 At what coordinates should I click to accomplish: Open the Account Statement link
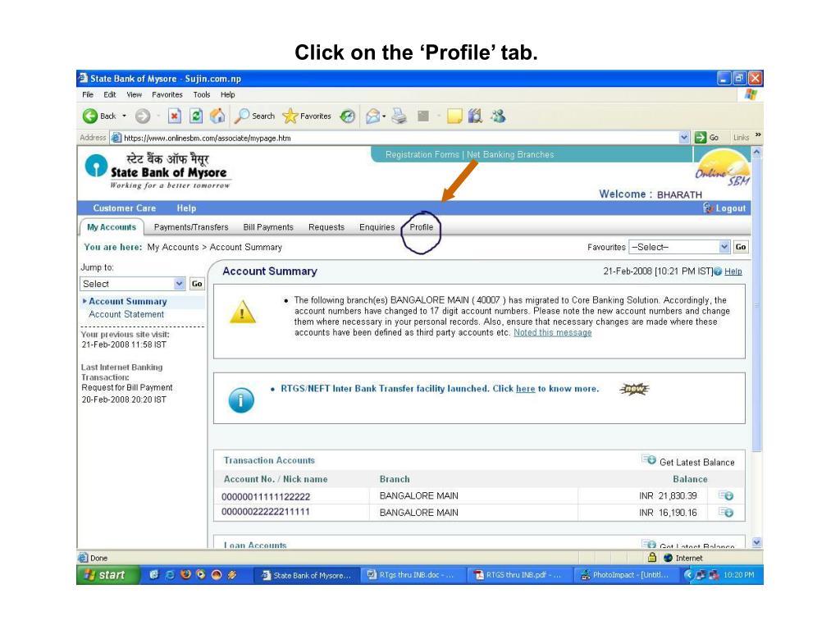pyautogui.click(x=126, y=314)
